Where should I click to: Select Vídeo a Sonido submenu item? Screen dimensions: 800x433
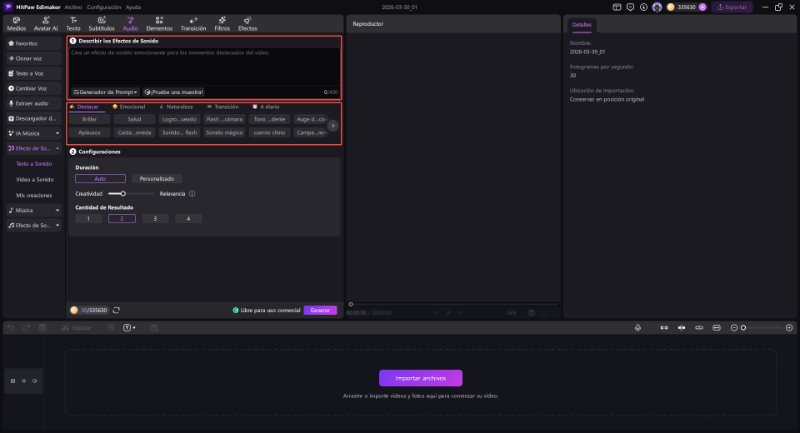(35, 180)
